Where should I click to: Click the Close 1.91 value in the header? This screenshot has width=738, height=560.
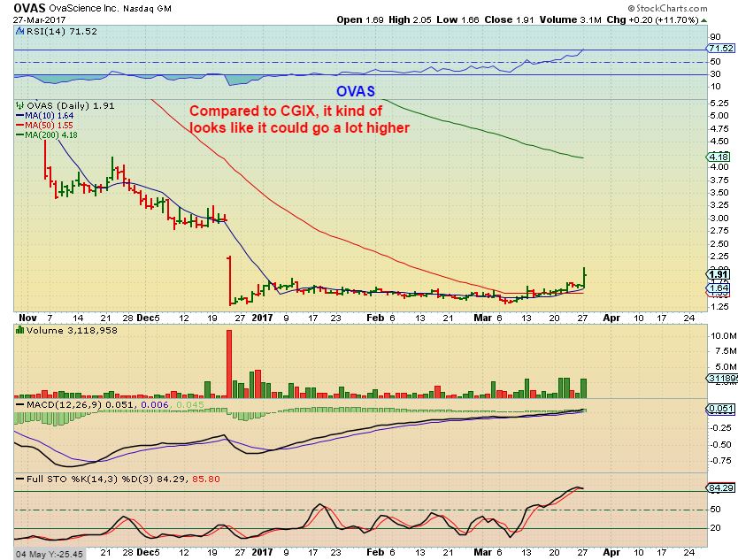click(510, 19)
